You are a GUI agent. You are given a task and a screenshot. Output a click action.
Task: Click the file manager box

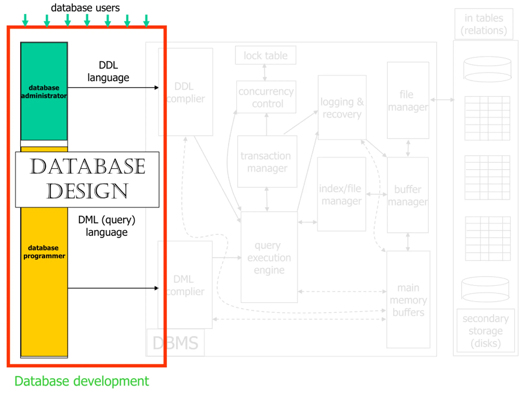[x=408, y=100]
